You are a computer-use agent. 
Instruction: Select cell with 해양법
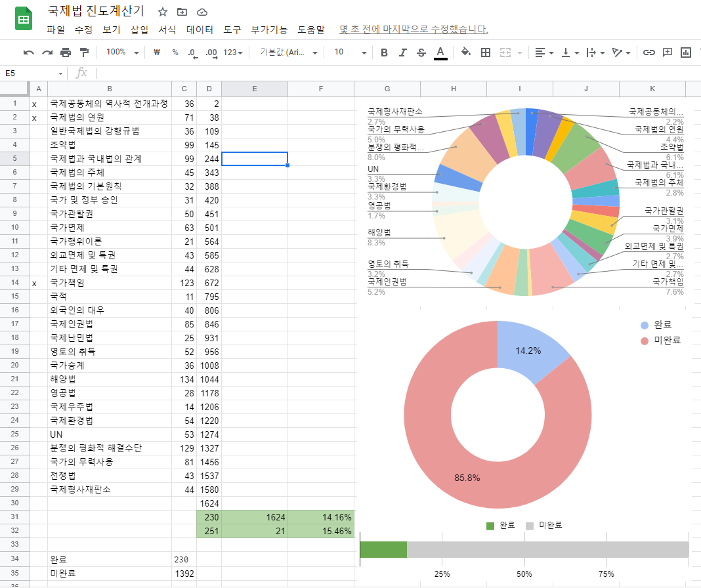tap(110, 379)
